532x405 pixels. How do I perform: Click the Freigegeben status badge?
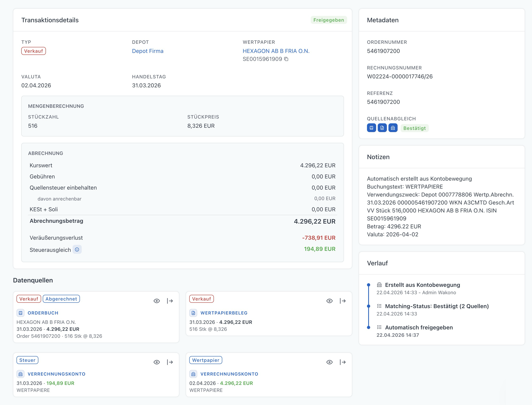pyautogui.click(x=329, y=20)
